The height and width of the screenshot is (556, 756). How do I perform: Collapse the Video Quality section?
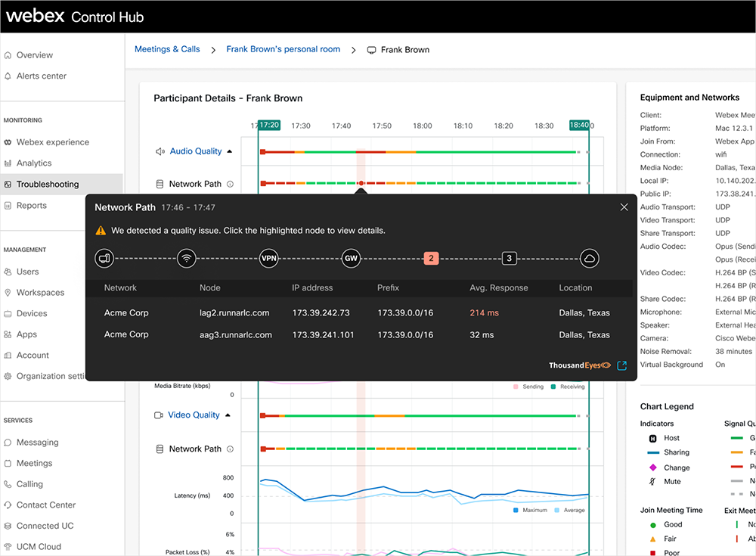point(228,415)
